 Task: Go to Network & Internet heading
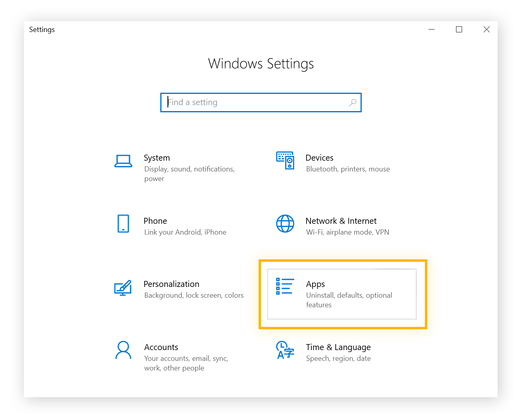[x=341, y=221]
